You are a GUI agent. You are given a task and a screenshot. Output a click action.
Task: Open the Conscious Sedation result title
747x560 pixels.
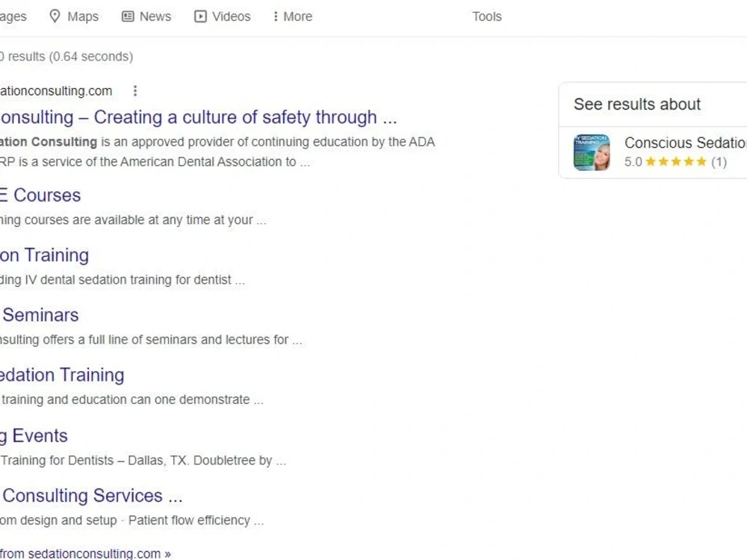686,143
